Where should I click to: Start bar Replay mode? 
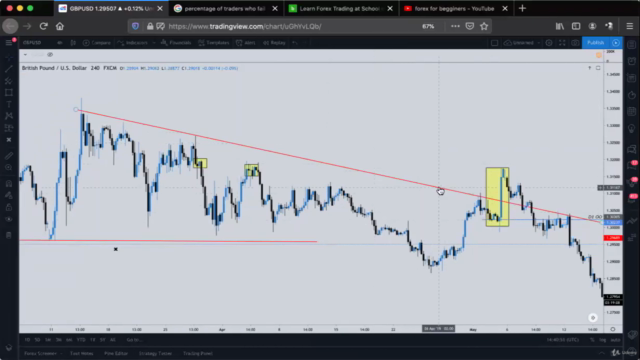(x=274, y=42)
